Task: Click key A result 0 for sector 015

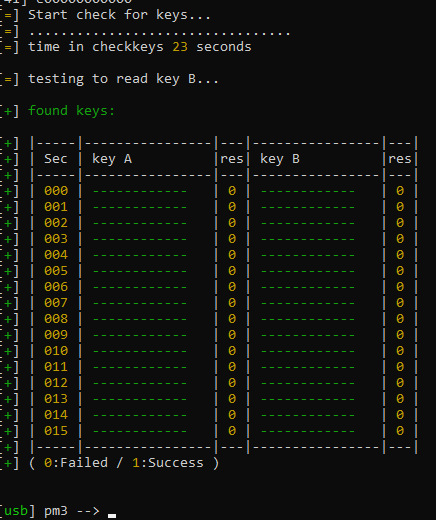Action: coord(232,431)
